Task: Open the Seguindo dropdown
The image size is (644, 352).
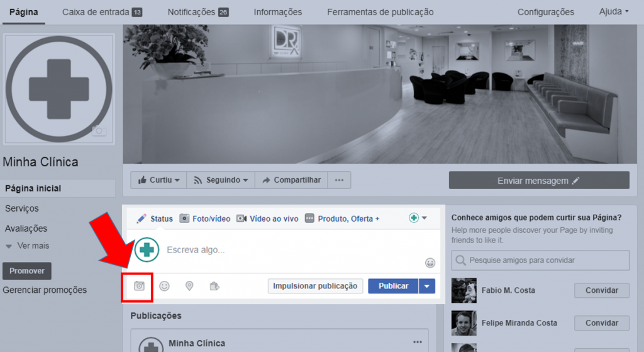Action: point(221,180)
